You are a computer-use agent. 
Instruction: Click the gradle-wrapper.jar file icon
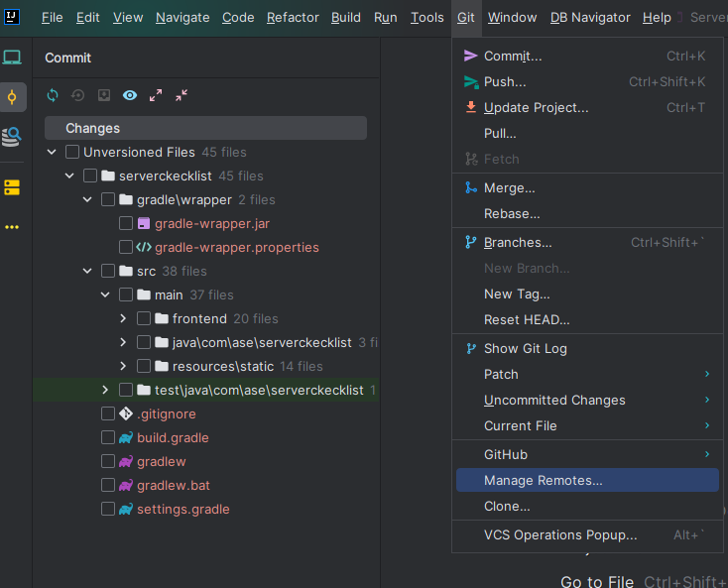pyautogui.click(x=144, y=224)
